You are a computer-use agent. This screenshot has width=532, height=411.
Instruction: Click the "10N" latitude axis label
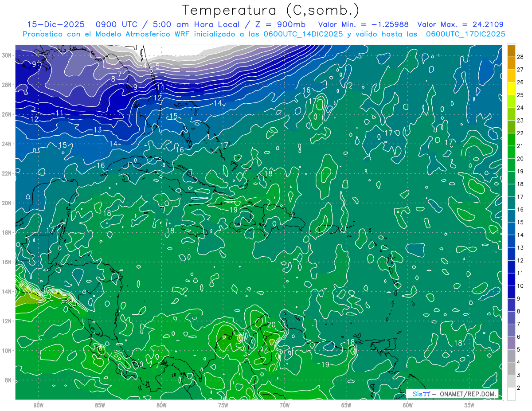pyautogui.click(x=7, y=350)
